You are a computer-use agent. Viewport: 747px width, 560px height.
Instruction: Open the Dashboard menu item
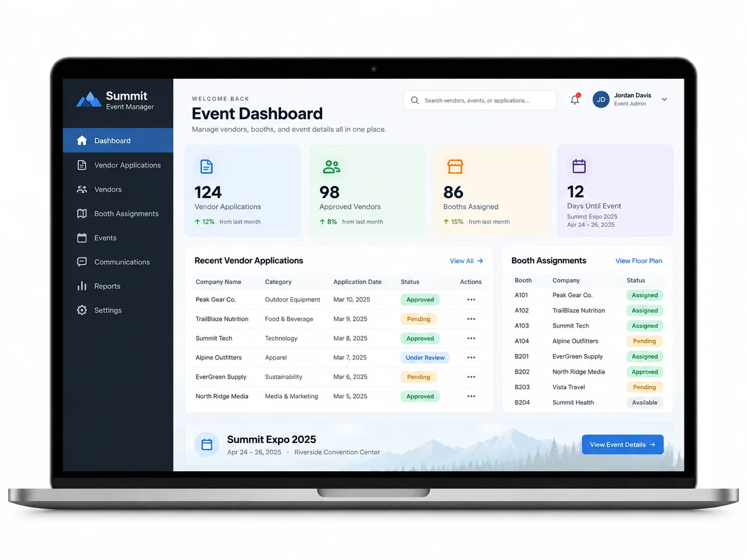[x=118, y=140]
